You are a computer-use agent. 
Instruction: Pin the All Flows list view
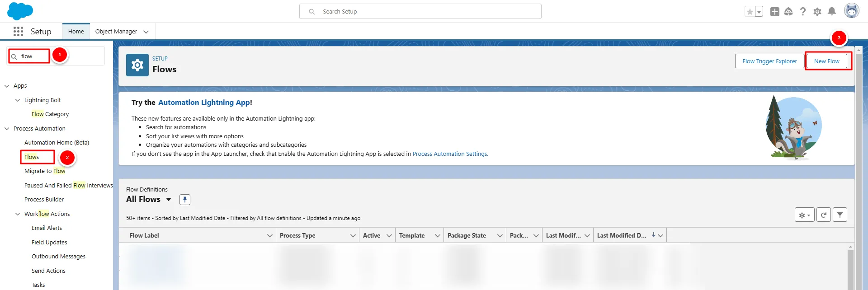pyautogui.click(x=185, y=200)
